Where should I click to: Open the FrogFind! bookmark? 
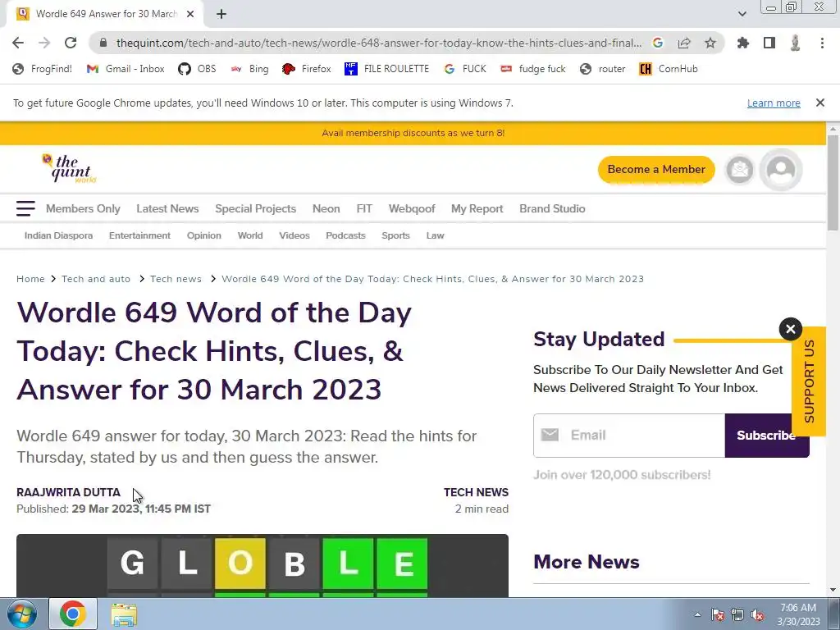pos(42,69)
